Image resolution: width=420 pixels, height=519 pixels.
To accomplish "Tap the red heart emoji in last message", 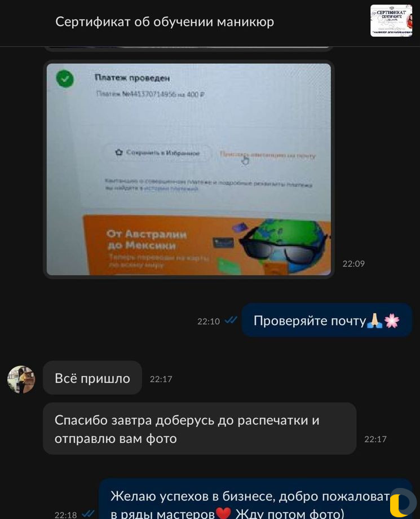I will pyautogui.click(x=223, y=514).
